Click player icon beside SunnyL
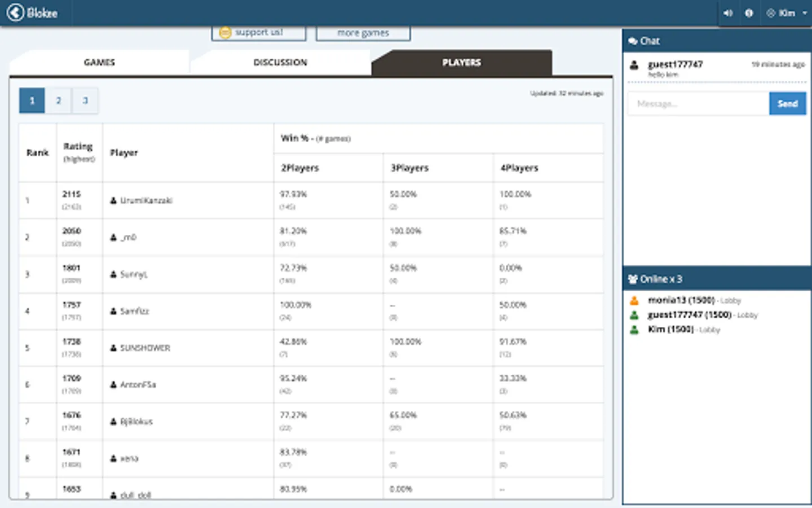812x508 pixels. point(113,274)
